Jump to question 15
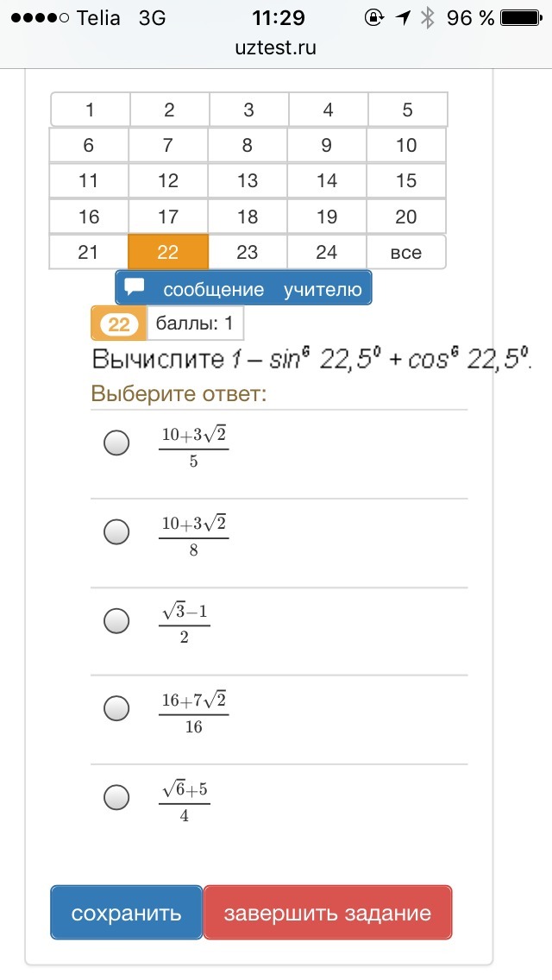Image resolution: width=552 pixels, height=980 pixels. (x=406, y=181)
